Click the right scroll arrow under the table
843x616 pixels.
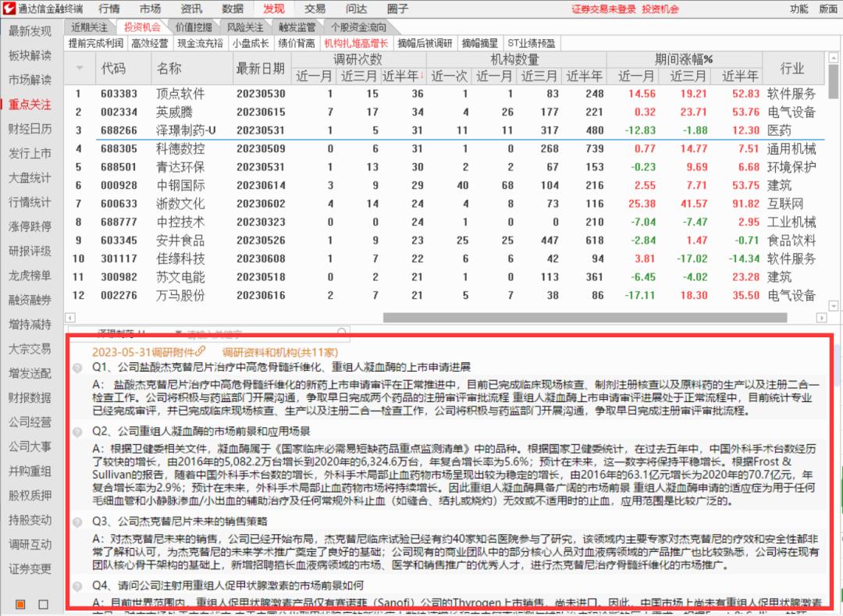(x=820, y=316)
